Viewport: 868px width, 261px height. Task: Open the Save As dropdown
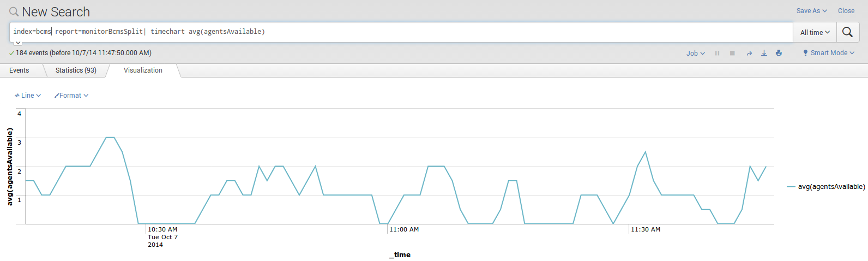pos(811,10)
